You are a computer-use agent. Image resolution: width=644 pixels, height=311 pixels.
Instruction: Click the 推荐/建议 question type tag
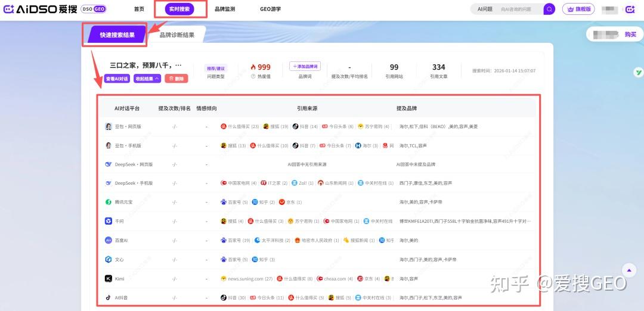216,68
